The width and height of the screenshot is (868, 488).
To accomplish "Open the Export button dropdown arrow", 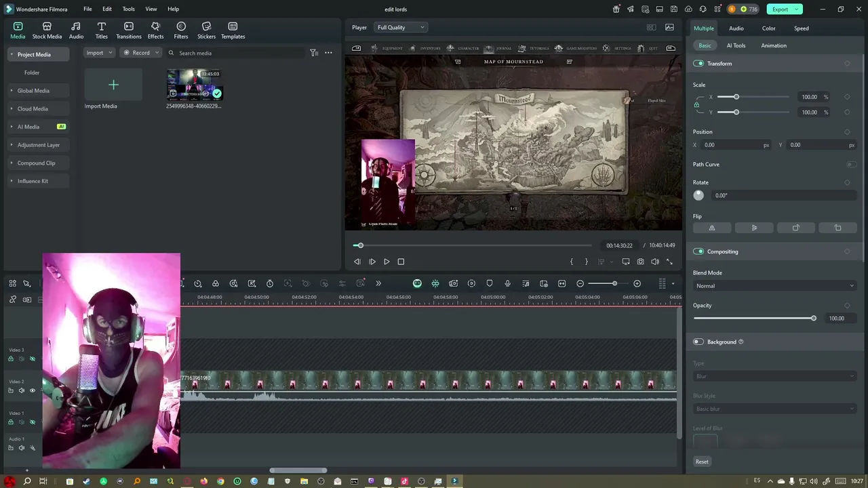I will [797, 9].
